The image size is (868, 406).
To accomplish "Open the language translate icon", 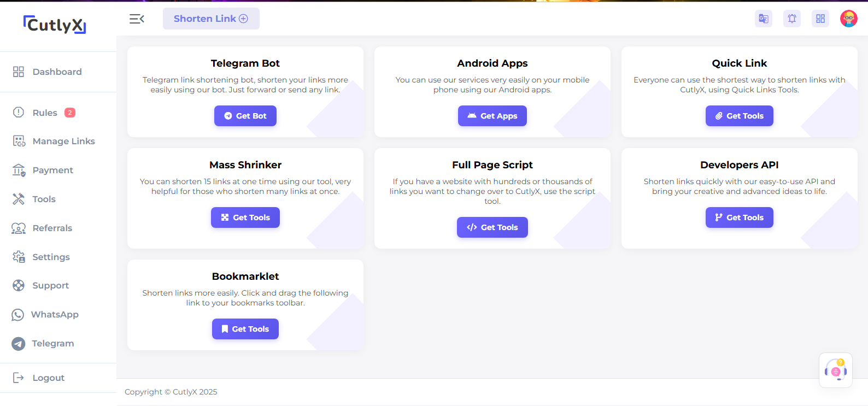I will coord(764,19).
